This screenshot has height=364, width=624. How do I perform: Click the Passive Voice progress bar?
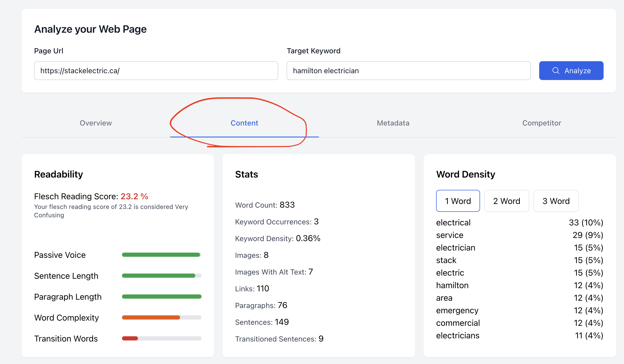pos(162,255)
